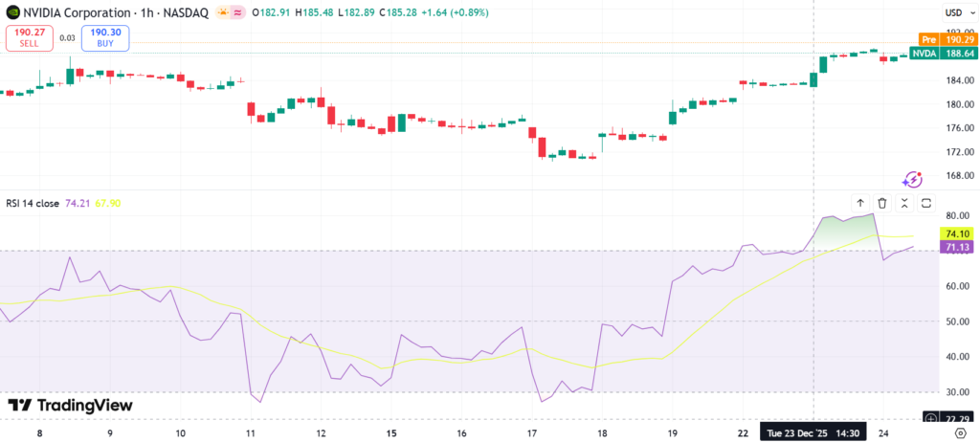Screen dimensions: 980x443
Task: Click the high value H185.48
Action: pos(314,12)
